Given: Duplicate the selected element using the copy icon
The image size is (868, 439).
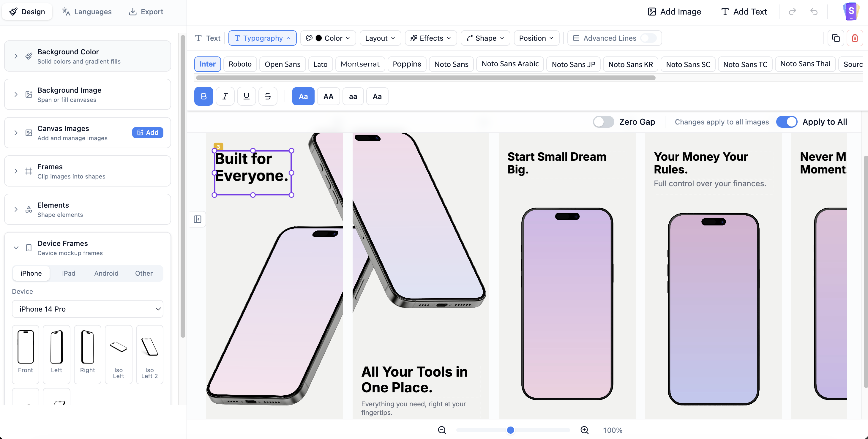Looking at the screenshot, I should tap(836, 38).
